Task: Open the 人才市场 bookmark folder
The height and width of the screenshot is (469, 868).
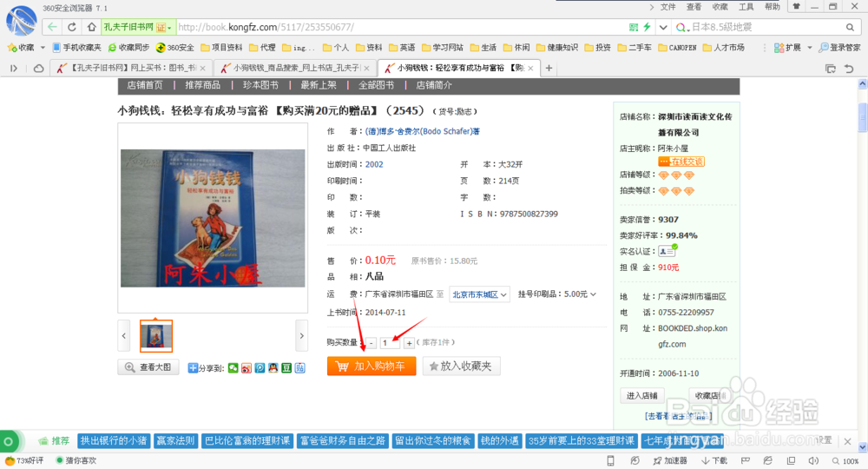Action: tap(724, 48)
